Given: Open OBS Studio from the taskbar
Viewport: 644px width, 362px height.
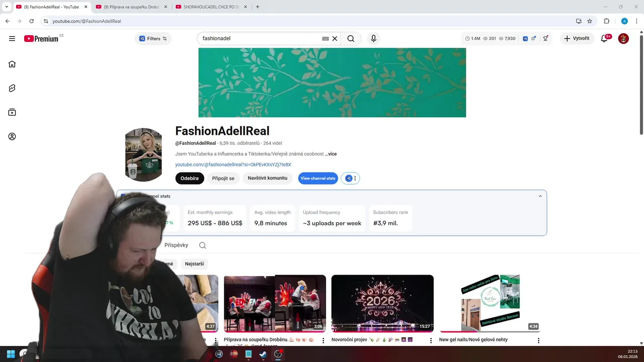Looking at the screenshot, I should click(278, 354).
